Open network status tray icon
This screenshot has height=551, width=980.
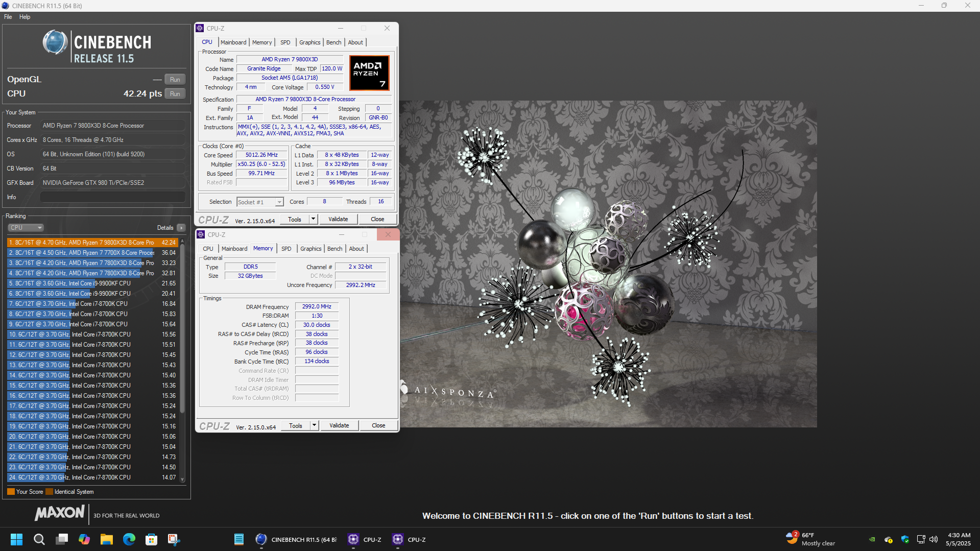pyautogui.click(x=921, y=539)
